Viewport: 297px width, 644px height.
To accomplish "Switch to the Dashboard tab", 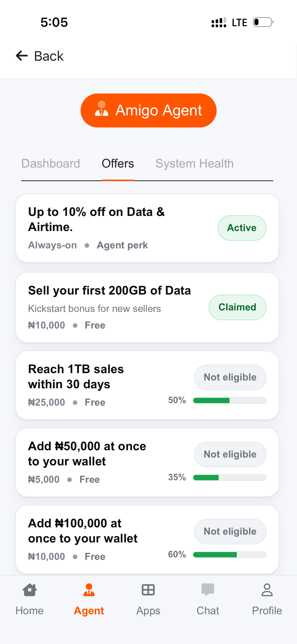I will (51, 164).
